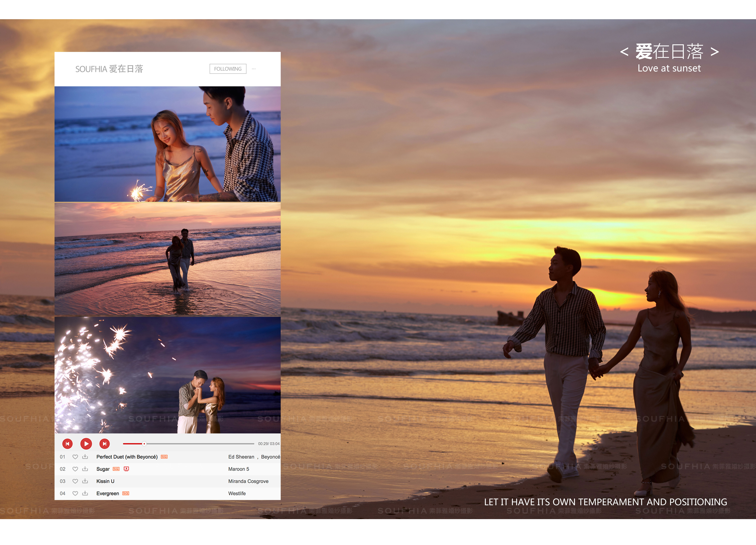Viewport: 756px width, 545px height.
Task: Click track number 02
Action: (63, 469)
